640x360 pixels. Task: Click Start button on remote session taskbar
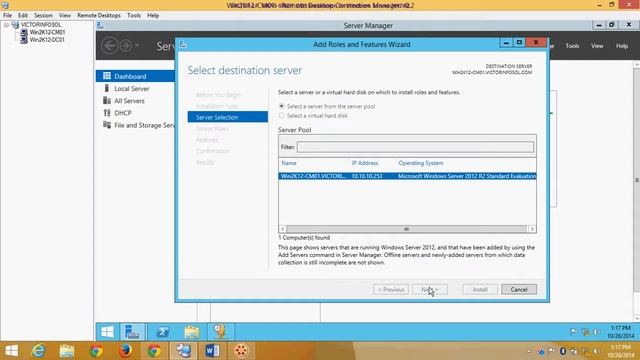coord(107,332)
